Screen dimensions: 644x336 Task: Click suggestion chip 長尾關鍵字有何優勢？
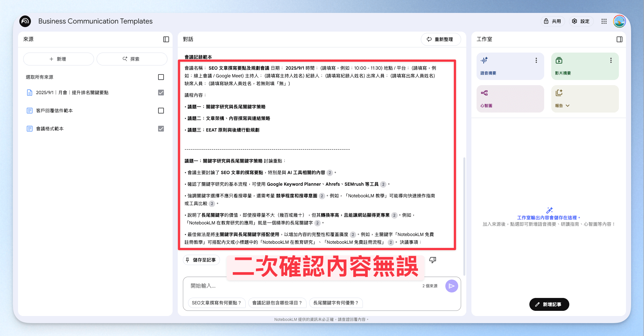click(336, 303)
